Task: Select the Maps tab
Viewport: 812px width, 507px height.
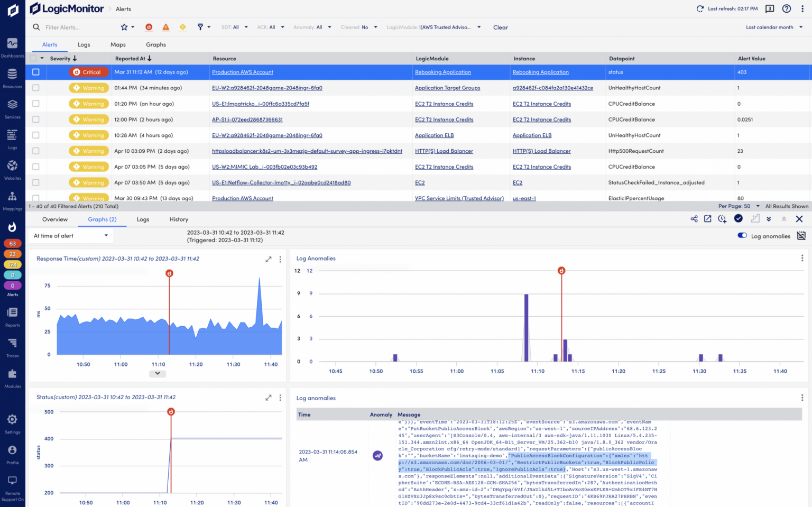Action: [x=118, y=44]
